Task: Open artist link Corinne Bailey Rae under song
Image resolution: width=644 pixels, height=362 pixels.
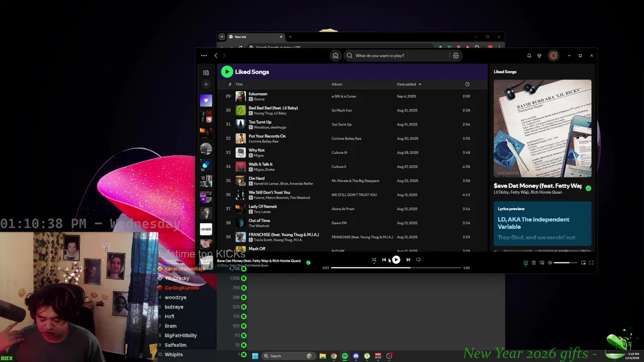Action: [x=263, y=142]
